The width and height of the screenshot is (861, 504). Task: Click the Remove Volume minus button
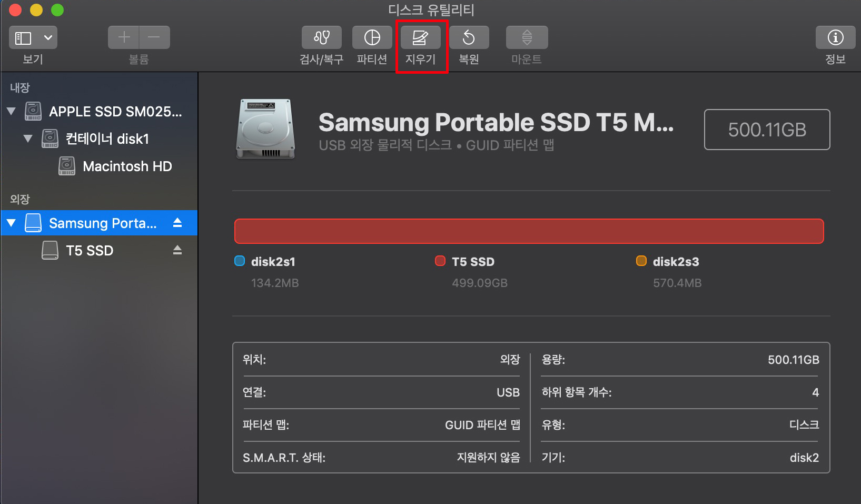154,37
